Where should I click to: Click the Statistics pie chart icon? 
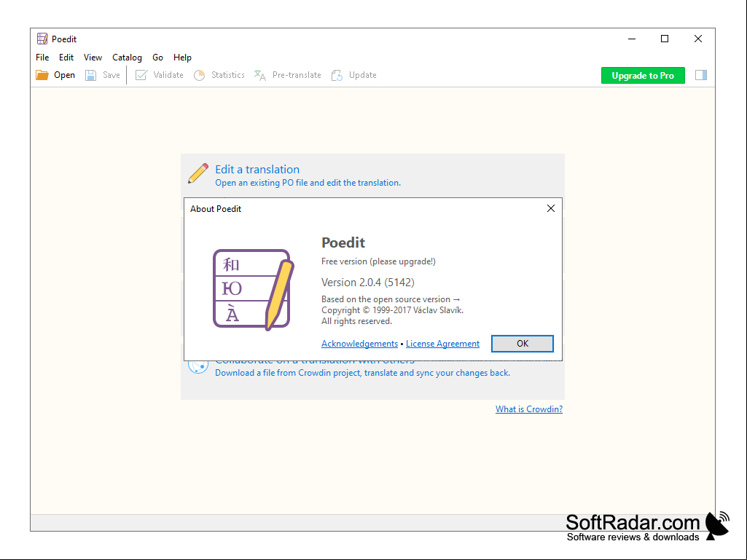199,75
